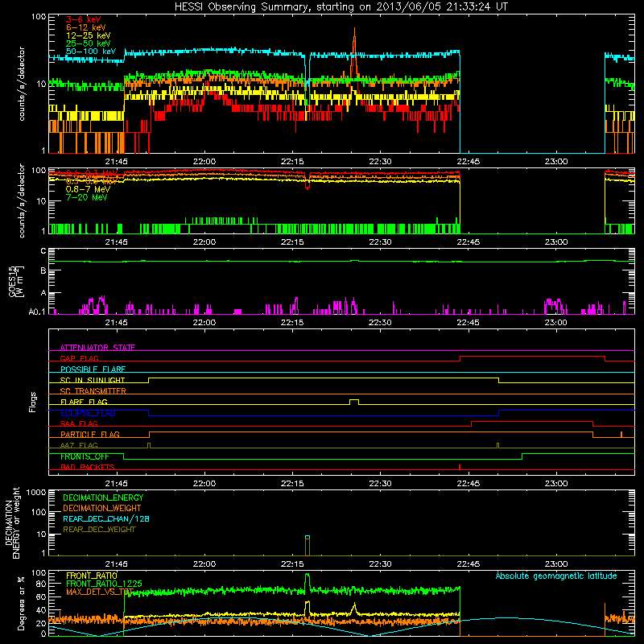The width and height of the screenshot is (644, 644).
Task: Click the 12-25 keV legend entry
Action: point(89,35)
